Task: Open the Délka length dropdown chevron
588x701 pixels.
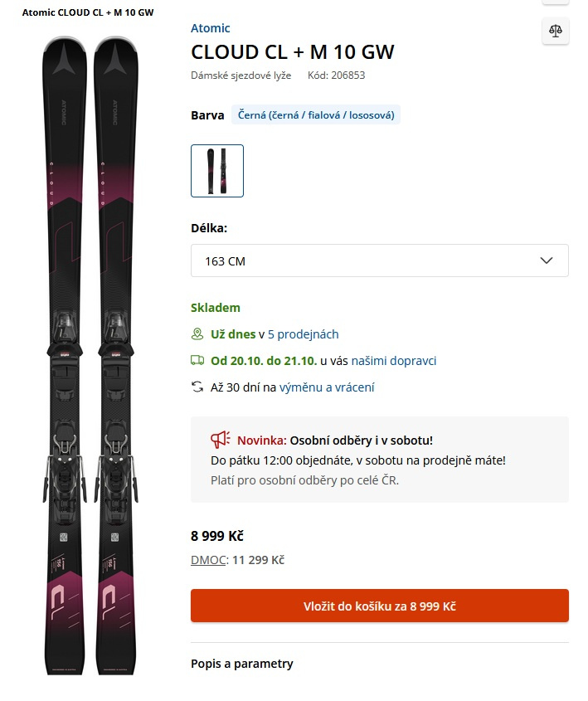Action: [x=547, y=260]
